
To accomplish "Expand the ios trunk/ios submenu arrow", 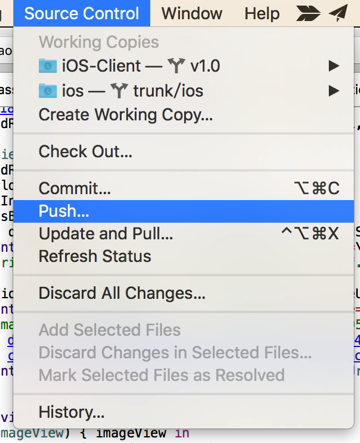I will coord(334,91).
